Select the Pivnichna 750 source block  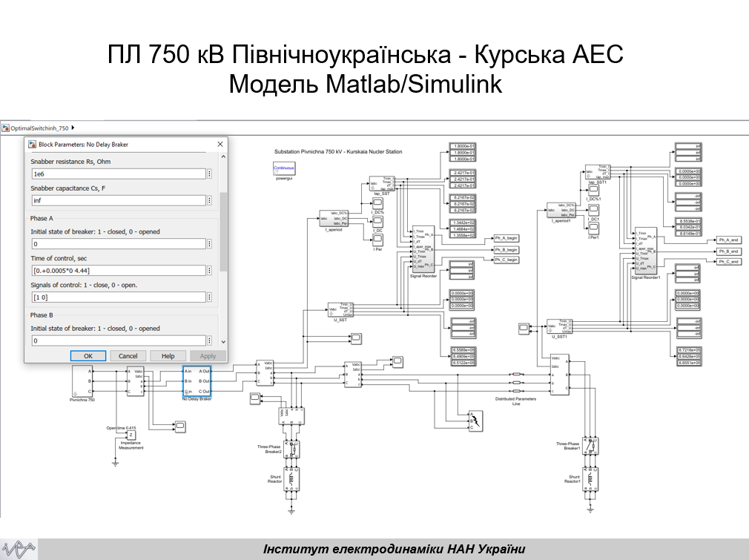coord(82,381)
